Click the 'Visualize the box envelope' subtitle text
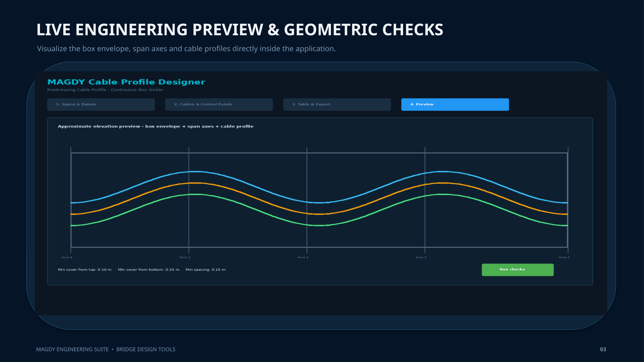The width and height of the screenshot is (644, 362). point(186,49)
